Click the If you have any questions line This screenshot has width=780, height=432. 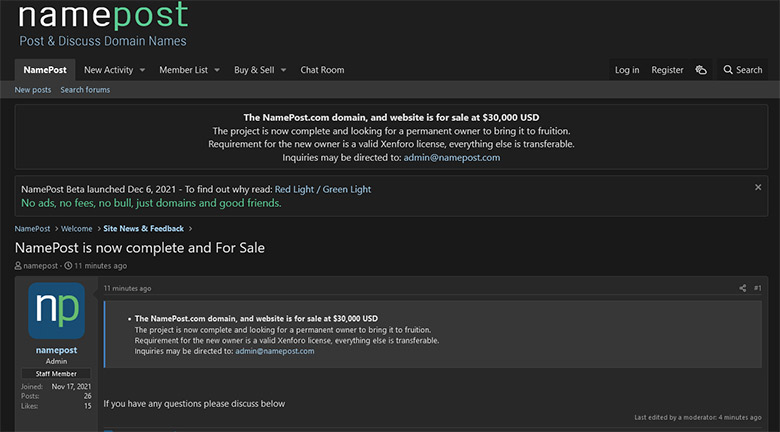pyautogui.click(x=194, y=404)
